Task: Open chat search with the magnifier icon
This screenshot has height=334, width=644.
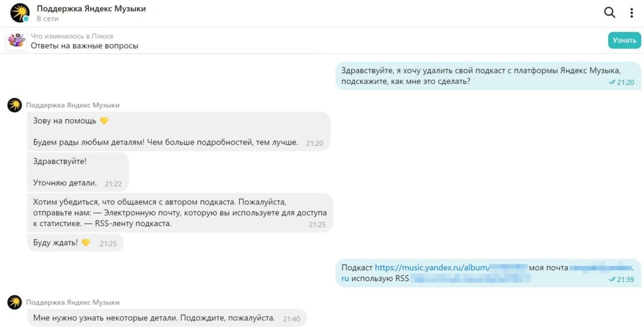Action: (x=610, y=12)
